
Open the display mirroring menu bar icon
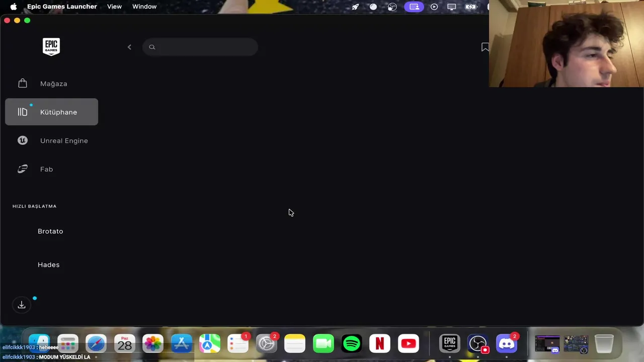coord(452,7)
